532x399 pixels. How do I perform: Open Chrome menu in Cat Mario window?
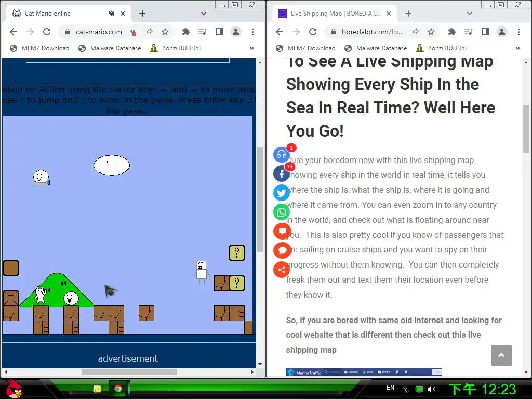click(x=253, y=32)
